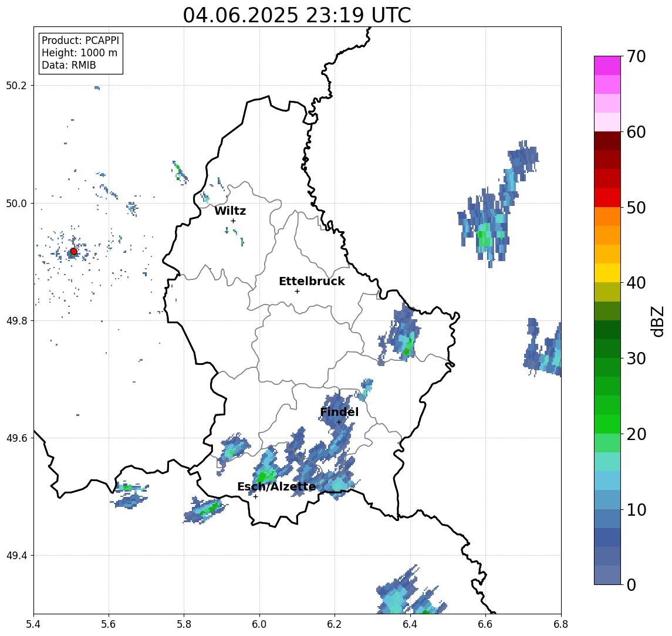Pick the bottom slate-blue swatch at 0 dBZ
Viewport: 672px width, 636px height.
point(607,575)
